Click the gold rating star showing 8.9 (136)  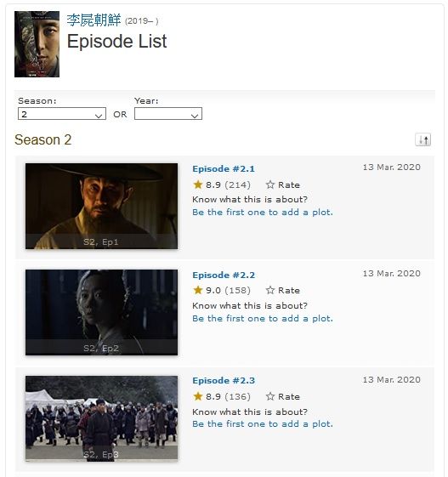pos(198,396)
